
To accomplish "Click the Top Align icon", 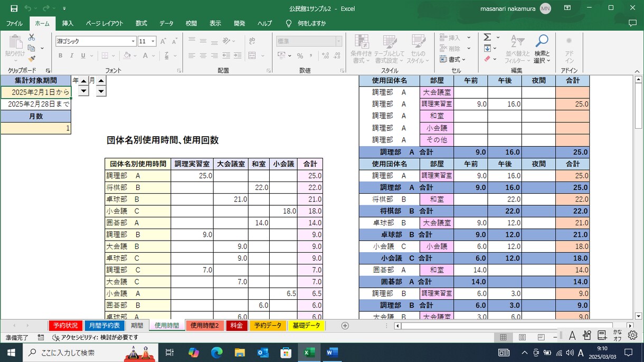I will [192, 41].
